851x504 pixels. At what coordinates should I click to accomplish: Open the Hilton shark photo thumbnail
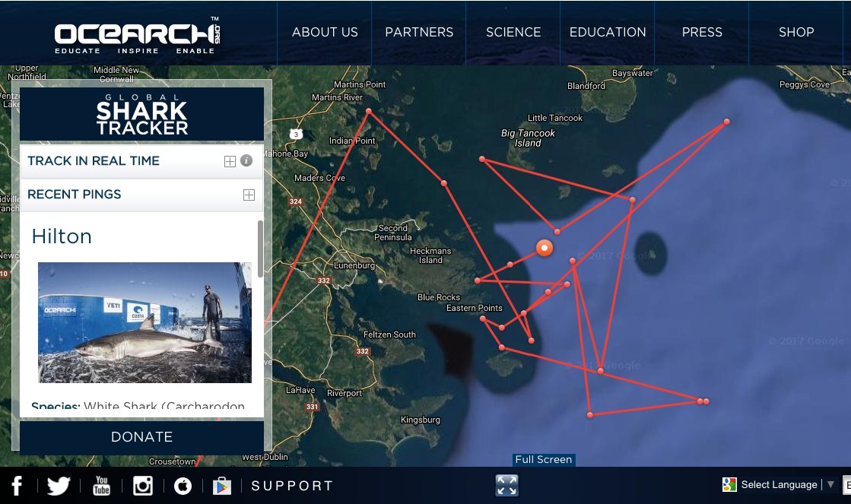click(144, 322)
